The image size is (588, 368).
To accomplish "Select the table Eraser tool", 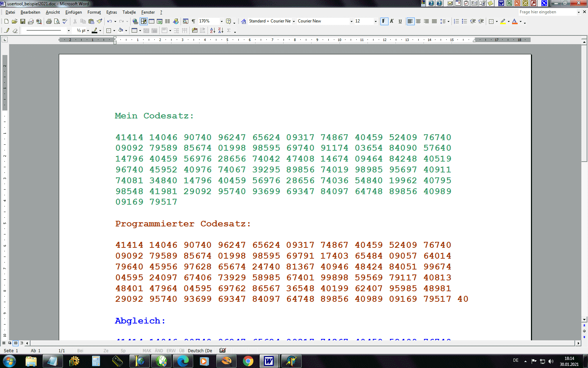I will 15,30.
